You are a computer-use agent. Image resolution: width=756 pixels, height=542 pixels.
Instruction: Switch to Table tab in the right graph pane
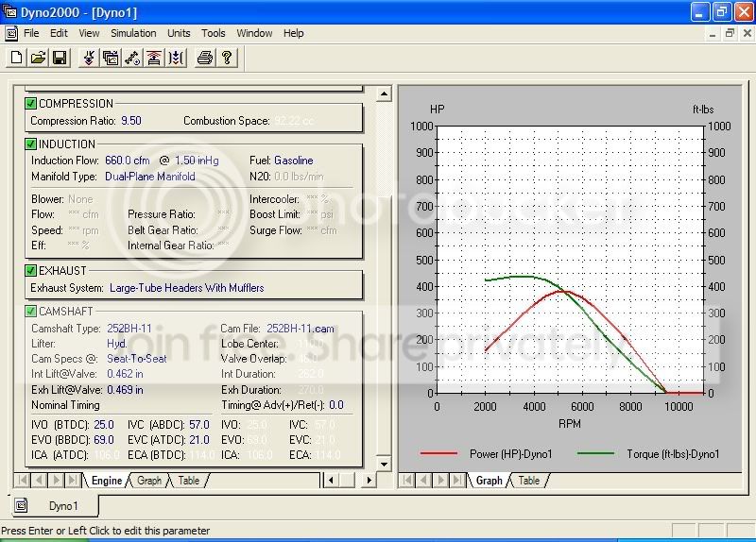click(x=529, y=481)
